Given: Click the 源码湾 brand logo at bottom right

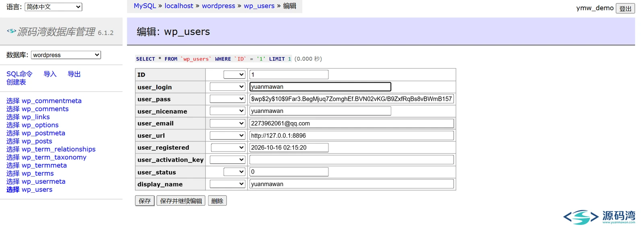Looking at the screenshot, I should pyautogui.click(x=599, y=217).
